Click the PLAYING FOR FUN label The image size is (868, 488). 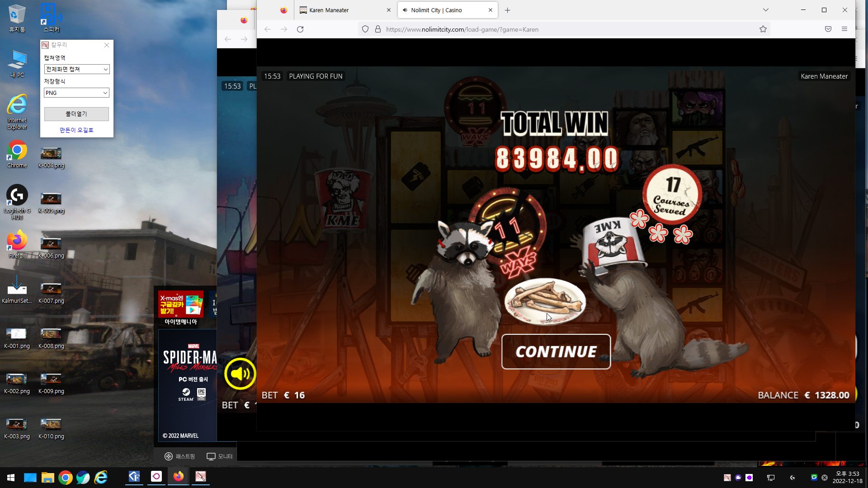pyautogui.click(x=316, y=76)
